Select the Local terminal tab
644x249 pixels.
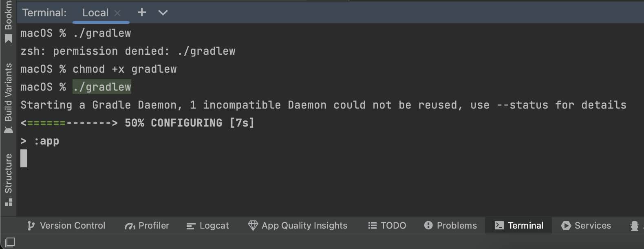pos(95,12)
